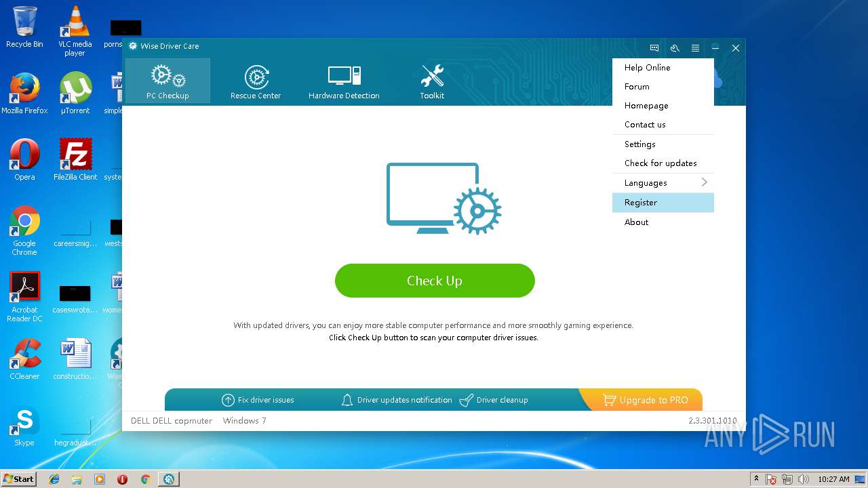Select FileZilla Client shortcut
Screen dimensions: 868x488
(75, 160)
